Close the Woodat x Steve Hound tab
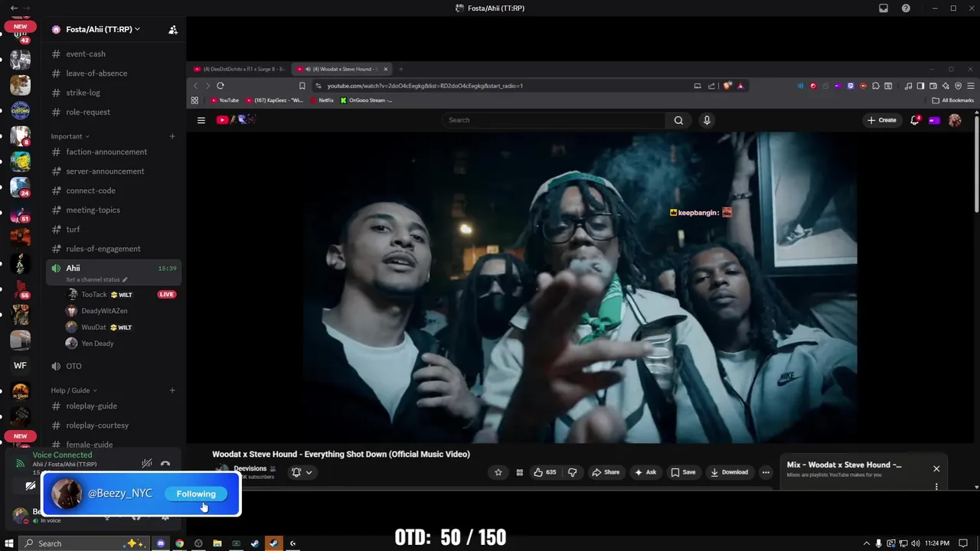The image size is (980, 551). [x=386, y=69]
